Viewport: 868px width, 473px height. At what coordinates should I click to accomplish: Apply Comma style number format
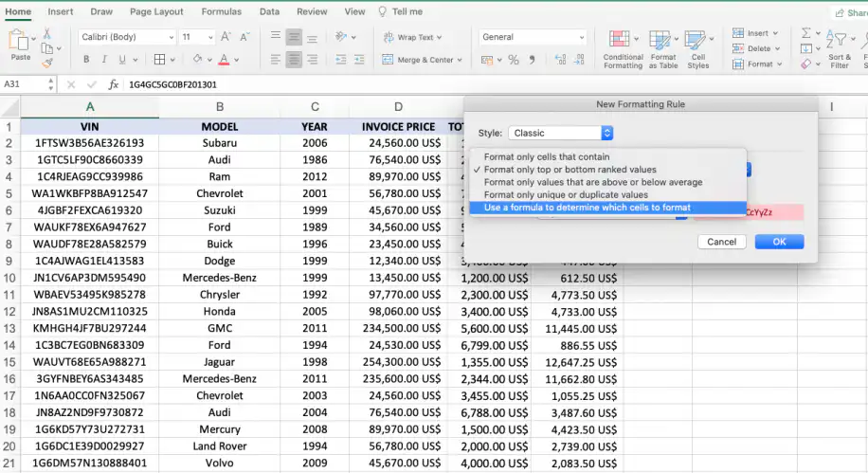click(532, 60)
